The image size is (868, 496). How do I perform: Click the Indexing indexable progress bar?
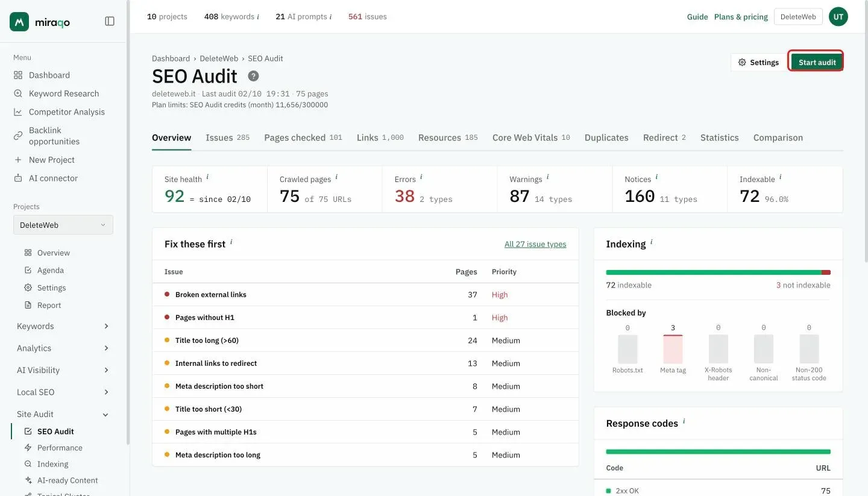click(x=718, y=272)
